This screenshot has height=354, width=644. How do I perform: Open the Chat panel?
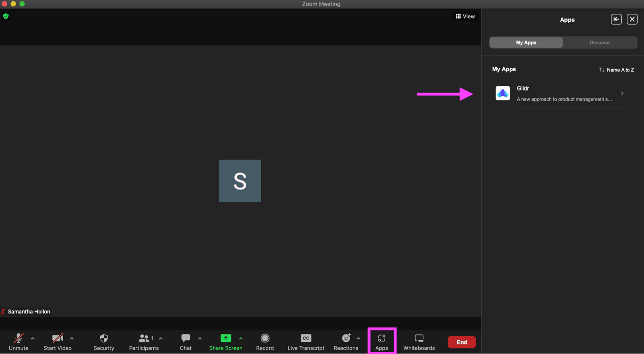point(186,342)
